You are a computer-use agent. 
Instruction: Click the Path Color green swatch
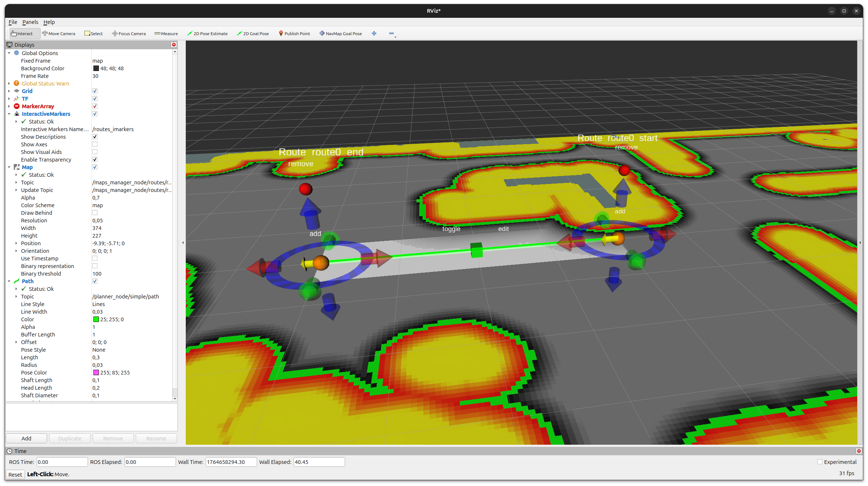[x=96, y=319]
